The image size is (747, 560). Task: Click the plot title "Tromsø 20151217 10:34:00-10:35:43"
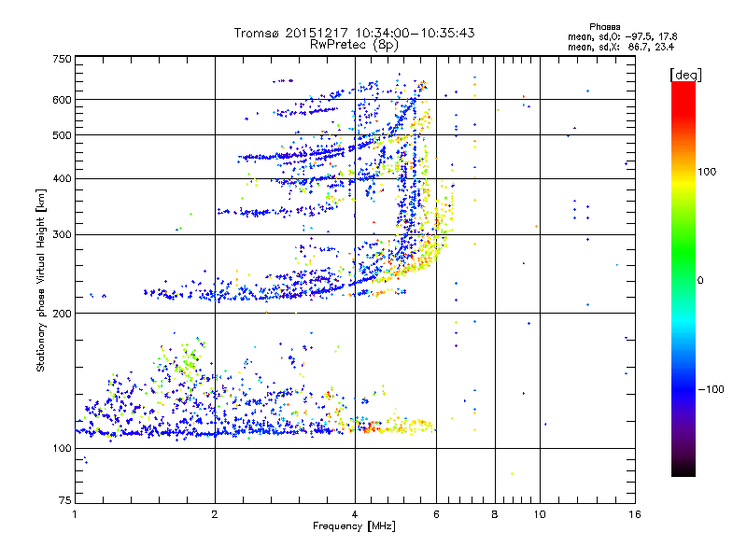[355, 33]
